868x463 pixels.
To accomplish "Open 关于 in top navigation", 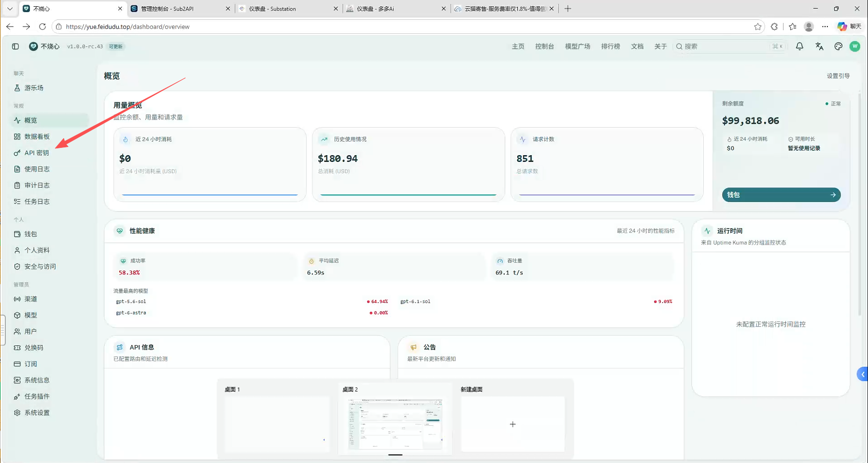I will point(660,46).
